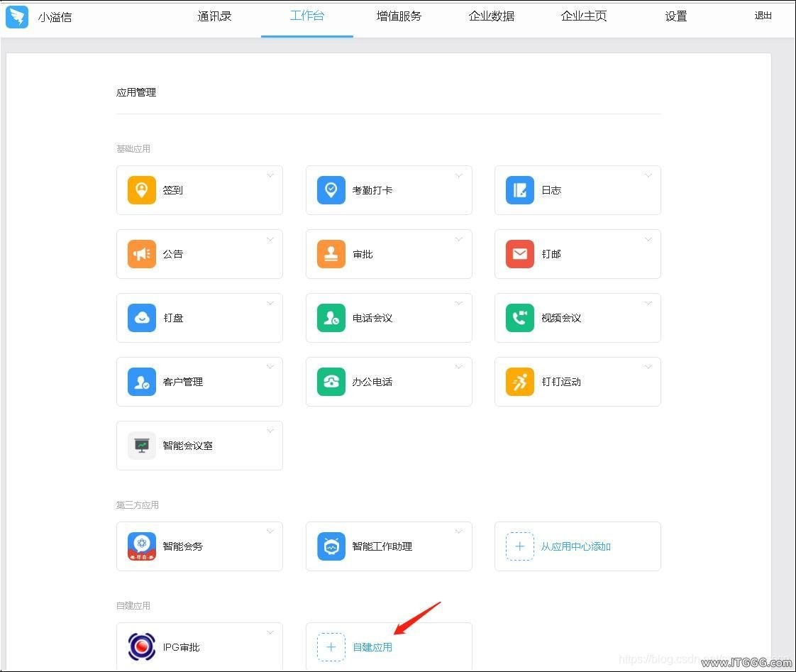Open the 智能工作助理 robot icon
The image size is (796, 672).
pos(331,546)
